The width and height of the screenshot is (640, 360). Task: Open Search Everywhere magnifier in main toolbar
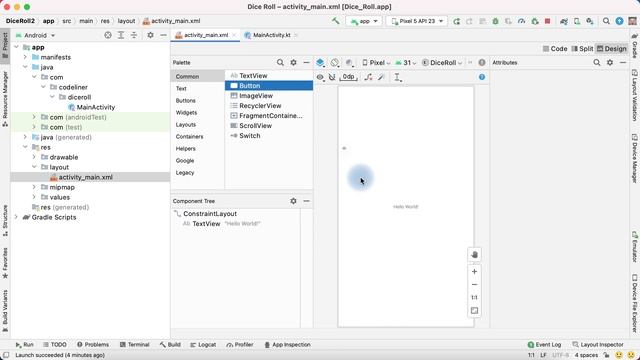click(606, 21)
